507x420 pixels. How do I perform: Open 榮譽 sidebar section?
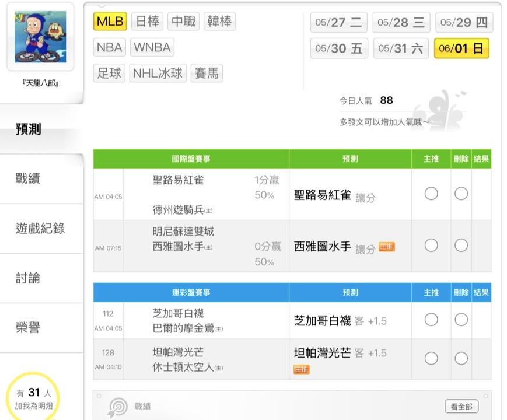(28, 327)
